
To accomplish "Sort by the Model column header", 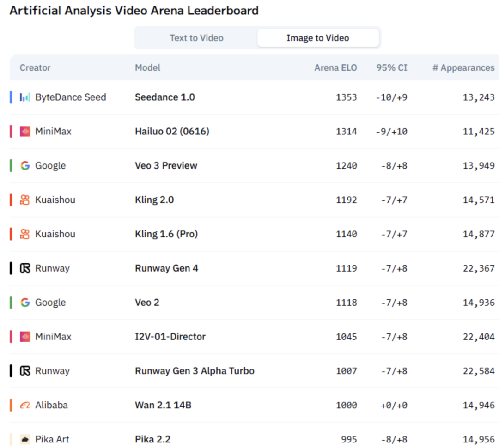I will tap(148, 67).
